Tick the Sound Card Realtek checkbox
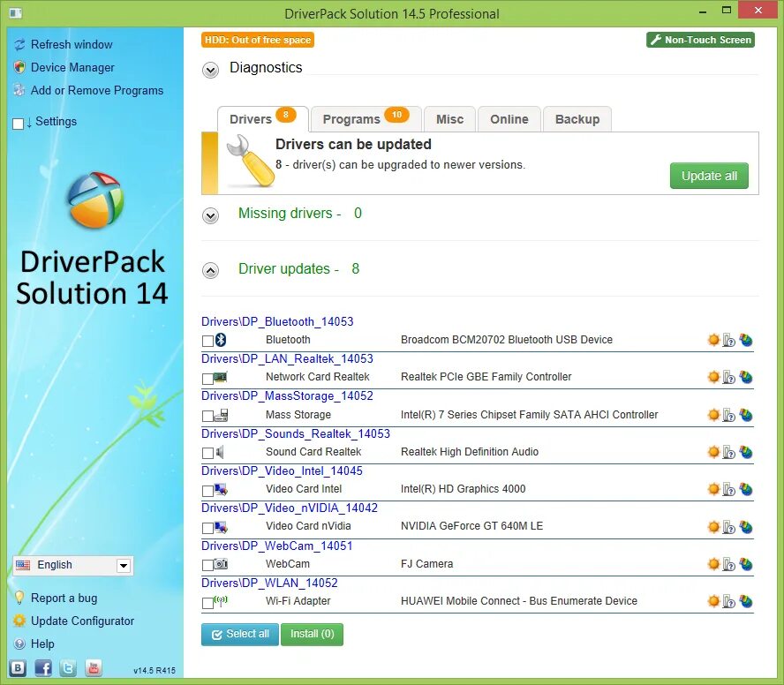 tap(207, 453)
